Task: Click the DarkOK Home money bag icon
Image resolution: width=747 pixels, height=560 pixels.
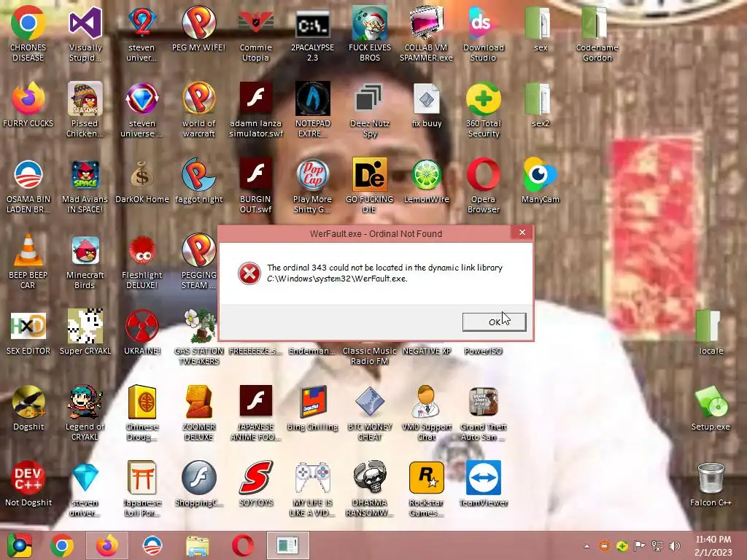Action: pos(142,182)
